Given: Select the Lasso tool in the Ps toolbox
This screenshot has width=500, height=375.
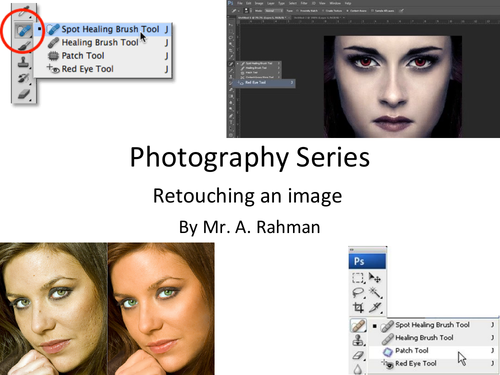Looking at the screenshot, I should [x=358, y=293].
